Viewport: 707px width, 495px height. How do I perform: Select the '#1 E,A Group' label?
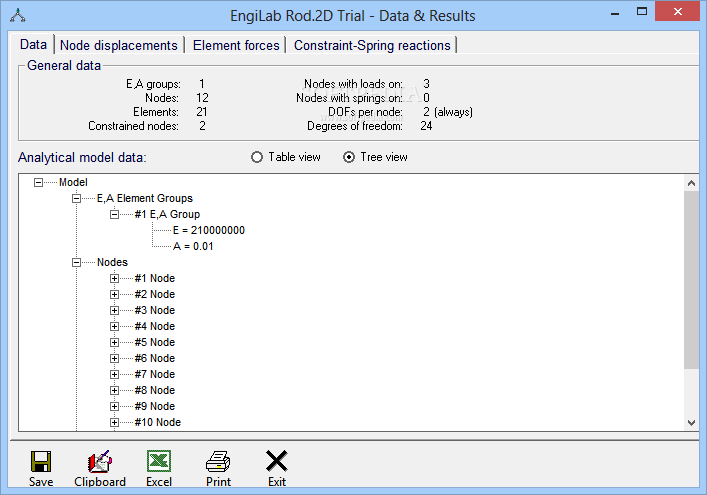(x=167, y=214)
